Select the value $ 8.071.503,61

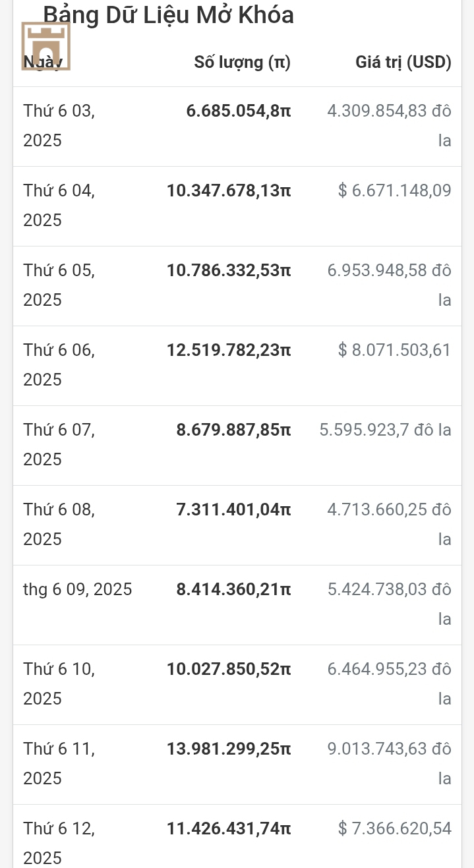coord(395,350)
